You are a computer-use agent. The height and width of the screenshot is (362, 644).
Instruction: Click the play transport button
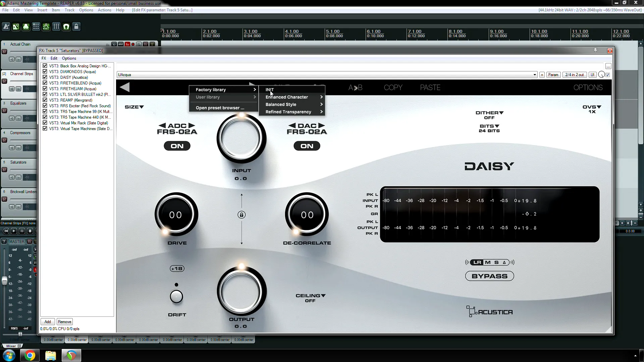pyautogui.click(x=14, y=231)
